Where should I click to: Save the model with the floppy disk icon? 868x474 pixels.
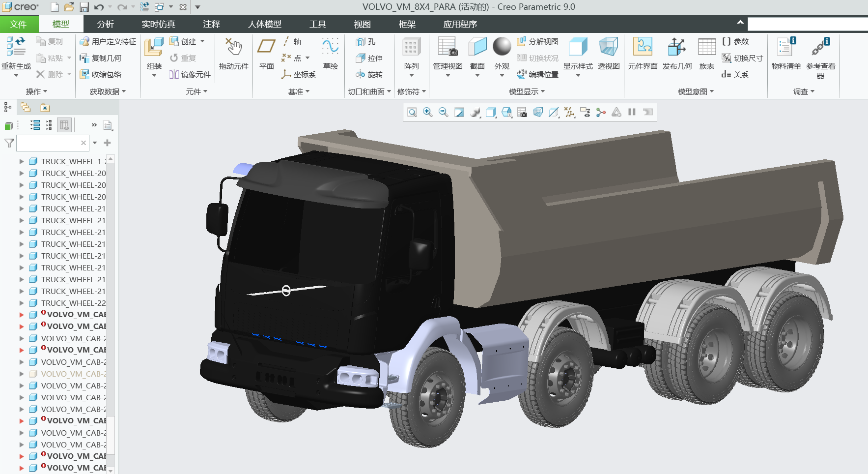click(84, 7)
